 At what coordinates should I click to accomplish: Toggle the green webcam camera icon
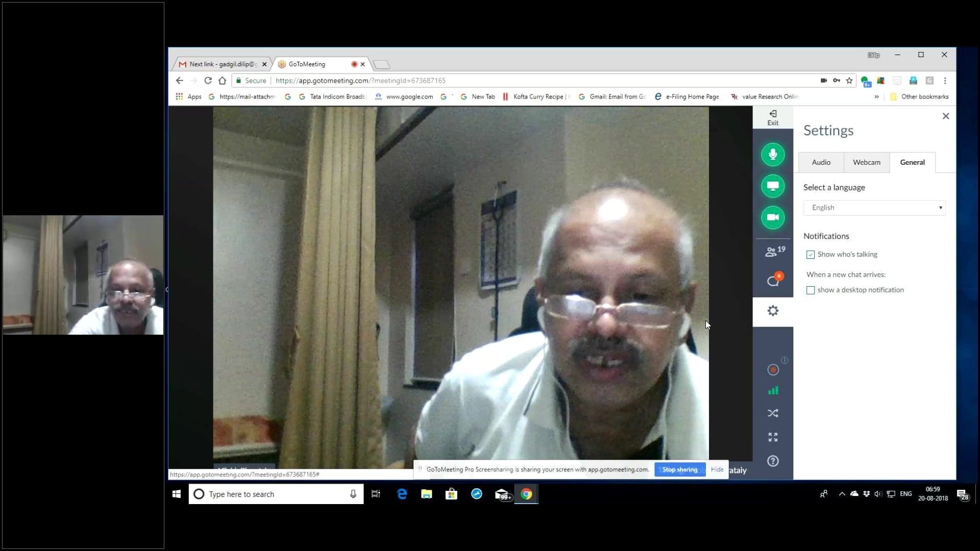(773, 217)
